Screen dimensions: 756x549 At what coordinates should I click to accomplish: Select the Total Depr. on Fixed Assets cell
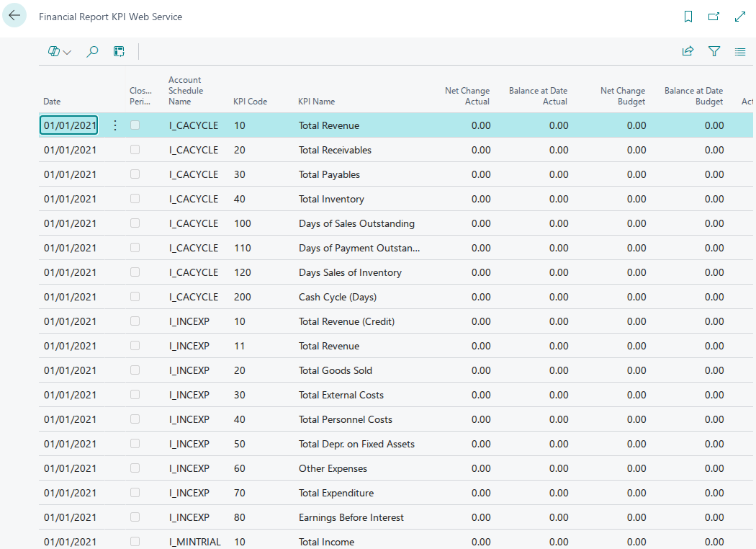coord(356,445)
